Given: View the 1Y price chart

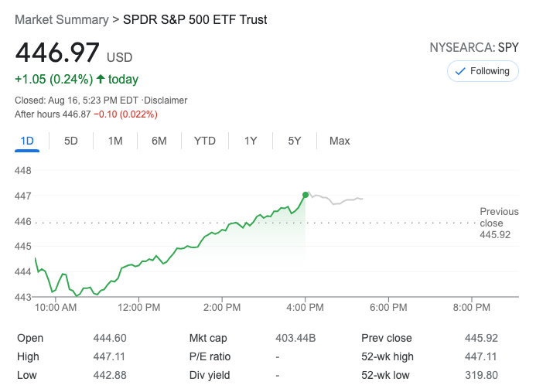Looking at the screenshot, I should [251, 141].
